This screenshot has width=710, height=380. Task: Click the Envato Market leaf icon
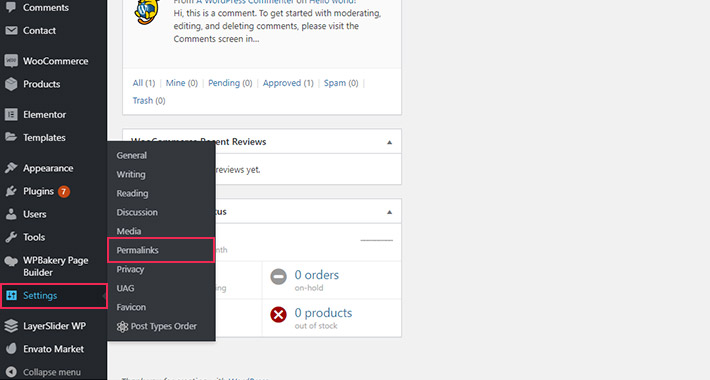click(11, 349)
